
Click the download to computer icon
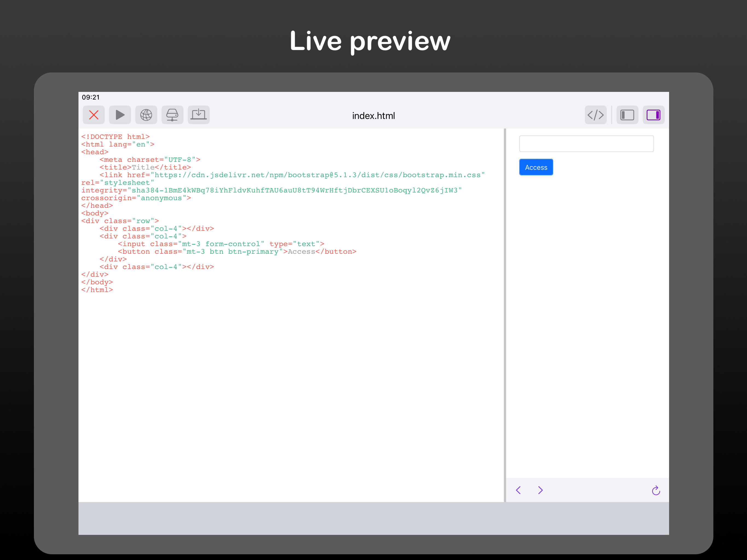199,115
